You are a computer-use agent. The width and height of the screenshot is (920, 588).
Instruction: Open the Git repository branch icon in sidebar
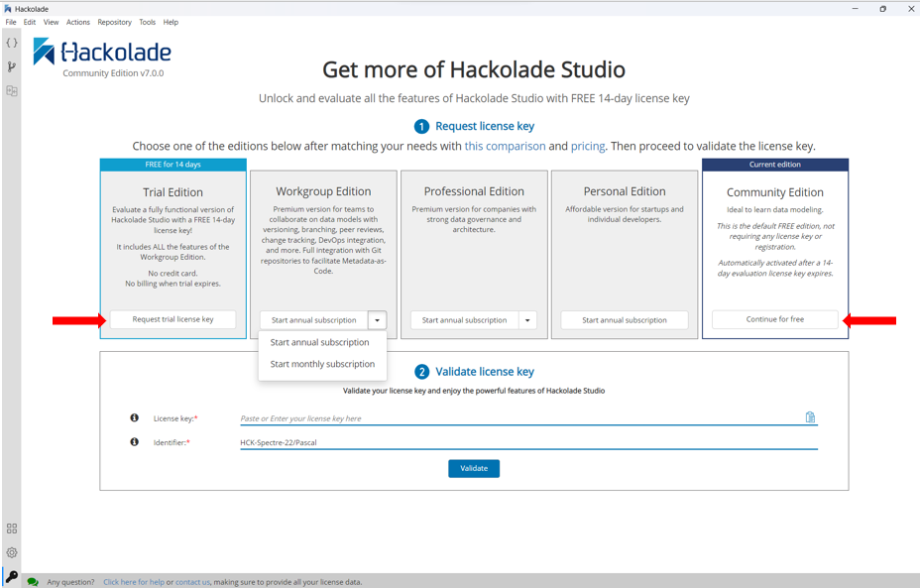(x=11, y=66)
